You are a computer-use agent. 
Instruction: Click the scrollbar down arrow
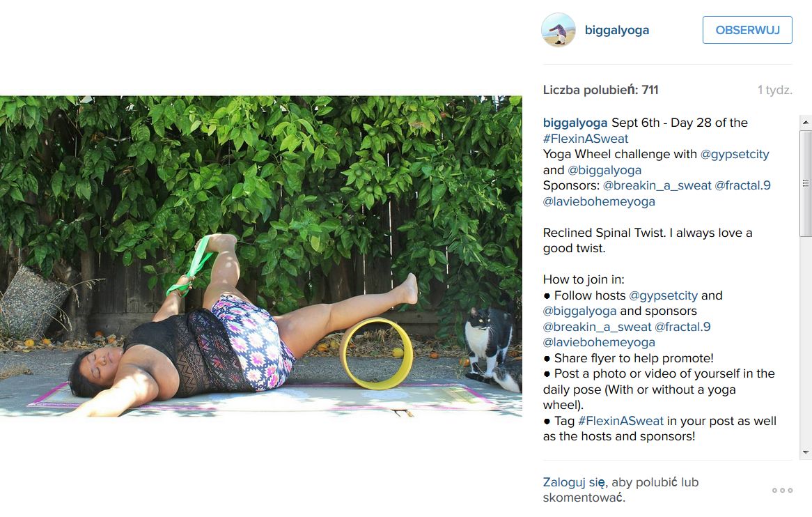[x=805, y=452]
